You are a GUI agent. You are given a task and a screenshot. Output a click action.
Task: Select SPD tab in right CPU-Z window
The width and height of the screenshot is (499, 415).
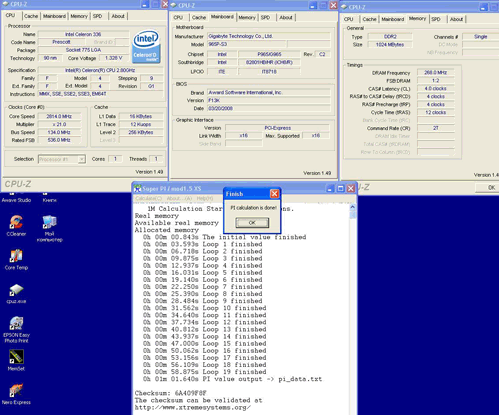tap(436, 19)
